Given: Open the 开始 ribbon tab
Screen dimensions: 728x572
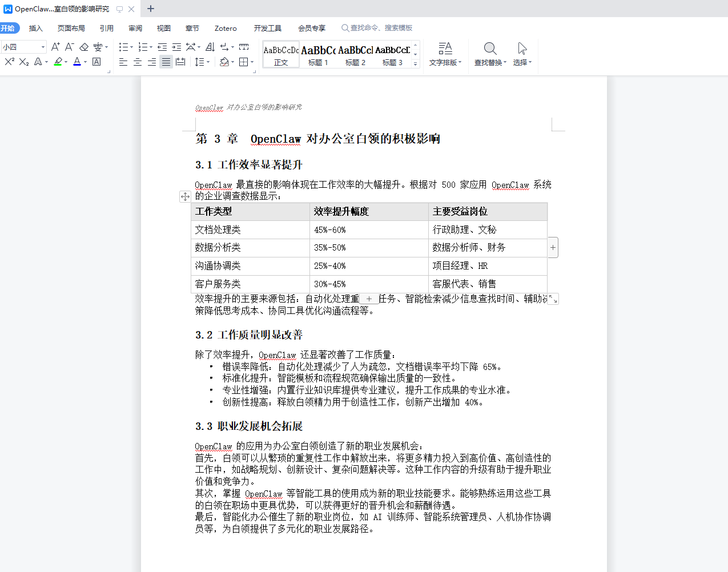Looking at the screenshot, I should point(8,28).
